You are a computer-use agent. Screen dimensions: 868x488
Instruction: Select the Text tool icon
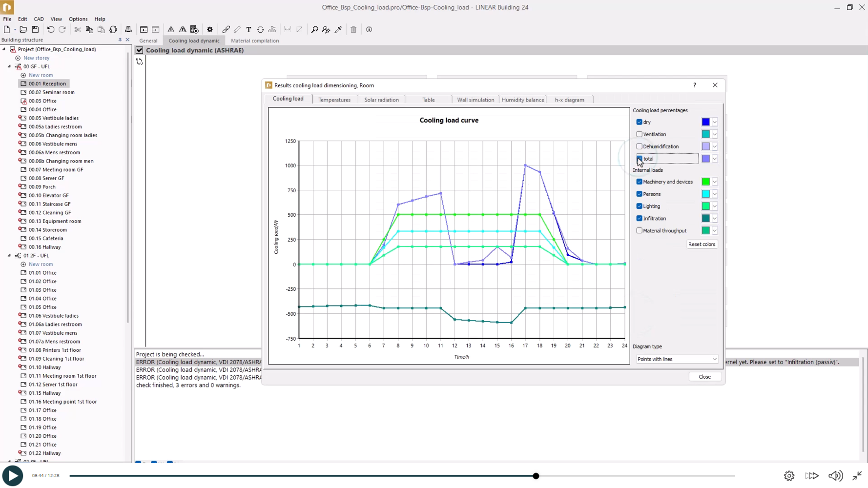[x=248, y=30]
